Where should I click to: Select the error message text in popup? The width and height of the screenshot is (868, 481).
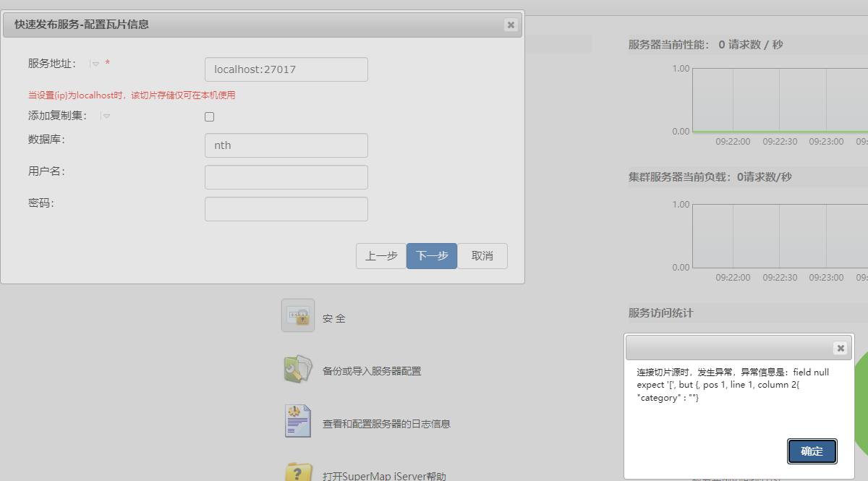coord(733,385)
